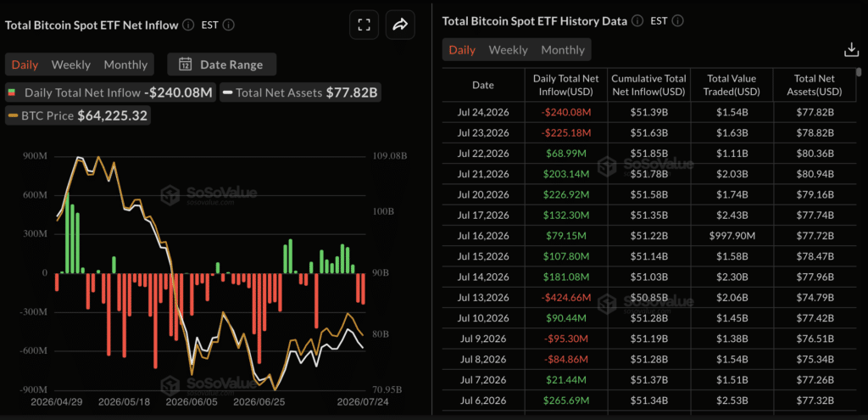Viewport: 868px width, 420px height.
Task: Select the Jul 15,2026 date cell
Action: (483, 256)
